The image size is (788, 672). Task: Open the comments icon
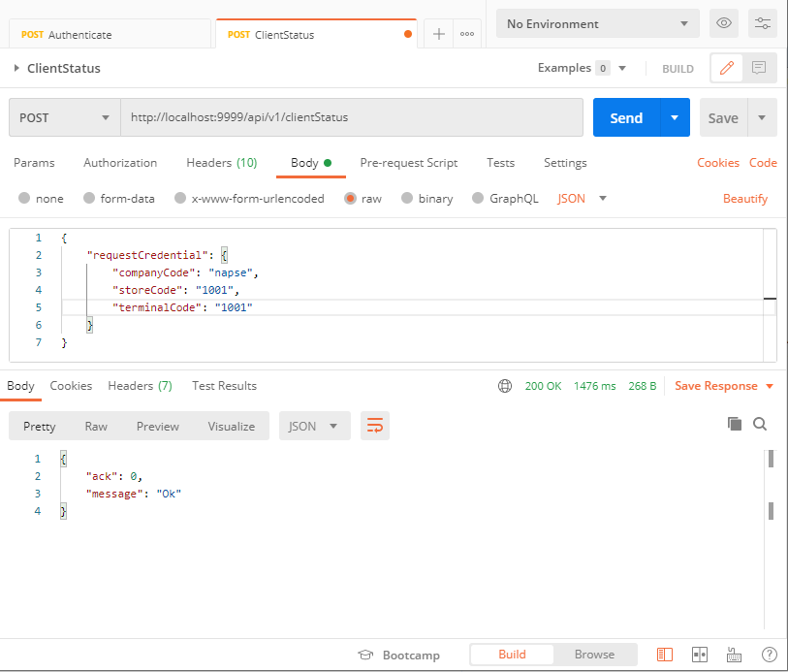[759, 68]
